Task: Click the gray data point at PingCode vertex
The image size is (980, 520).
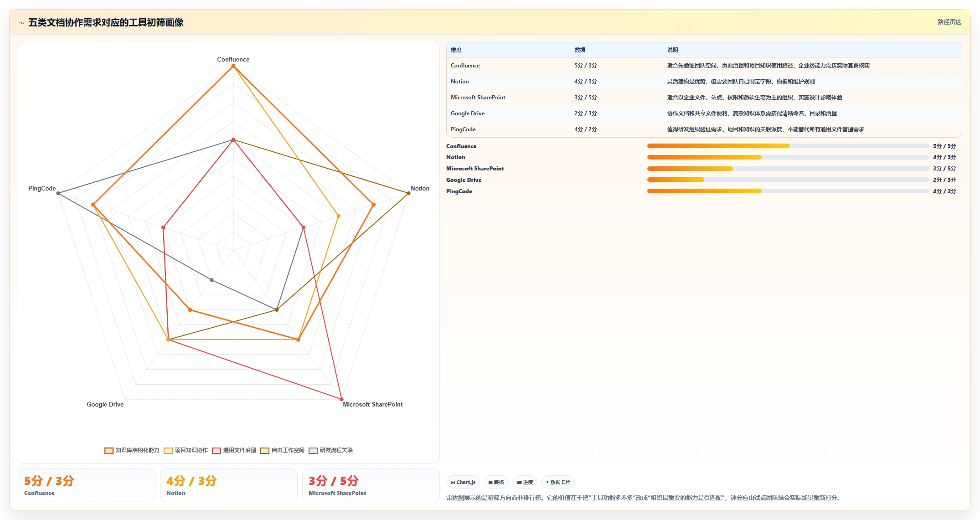Action: 58,193
